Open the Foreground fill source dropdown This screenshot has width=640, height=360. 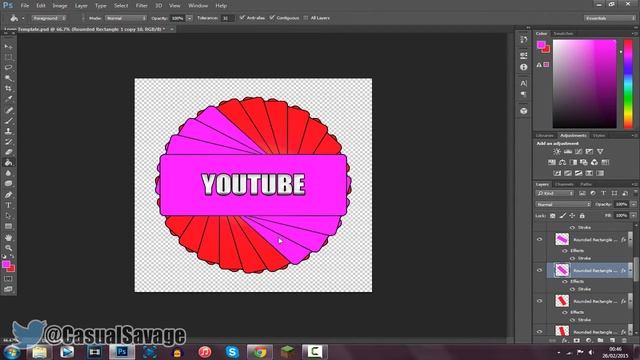[49, 18]
